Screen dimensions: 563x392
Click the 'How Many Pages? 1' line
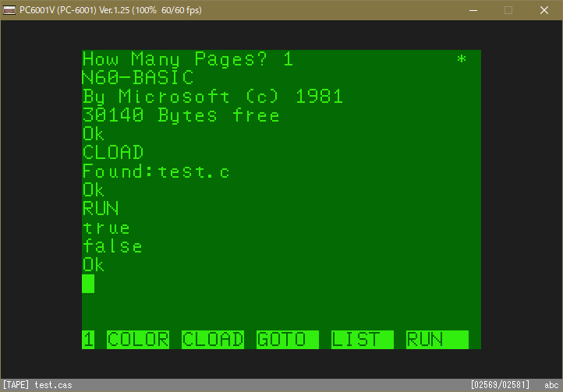188,59
